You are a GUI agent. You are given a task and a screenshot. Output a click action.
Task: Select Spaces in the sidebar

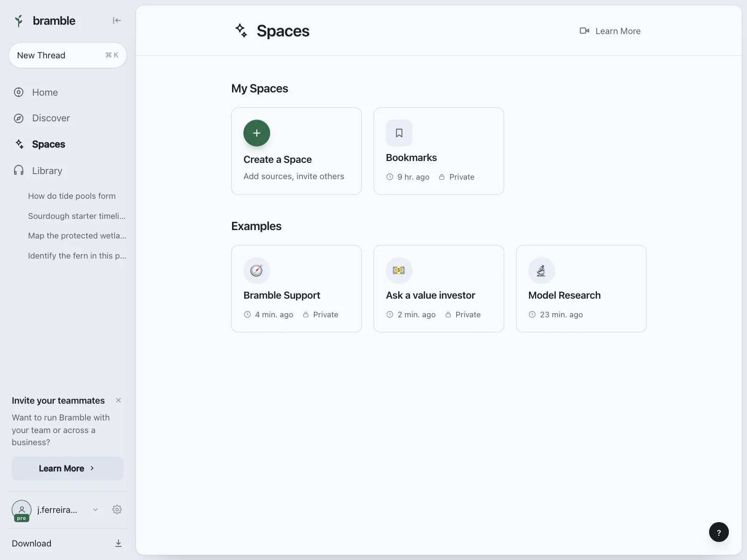point(49,144)
